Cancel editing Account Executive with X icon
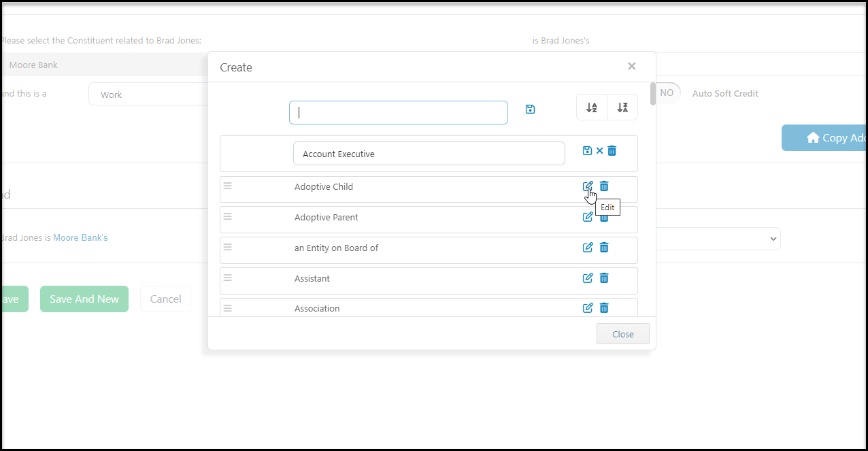868x451 pixels. coord(600,150)
